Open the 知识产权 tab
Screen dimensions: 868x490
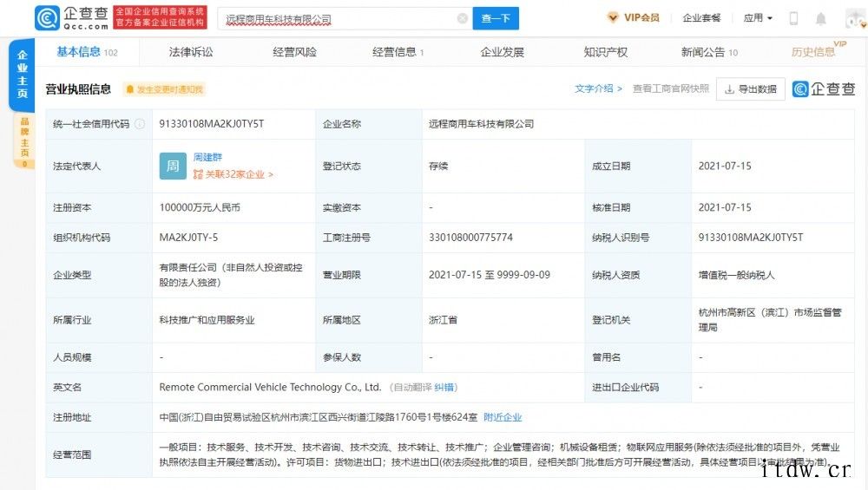click(606, 52)
